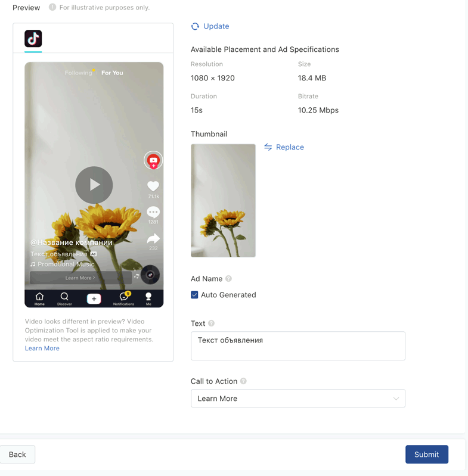
Task: Tap the heart like icon in preview
Action: click(153, 186)
